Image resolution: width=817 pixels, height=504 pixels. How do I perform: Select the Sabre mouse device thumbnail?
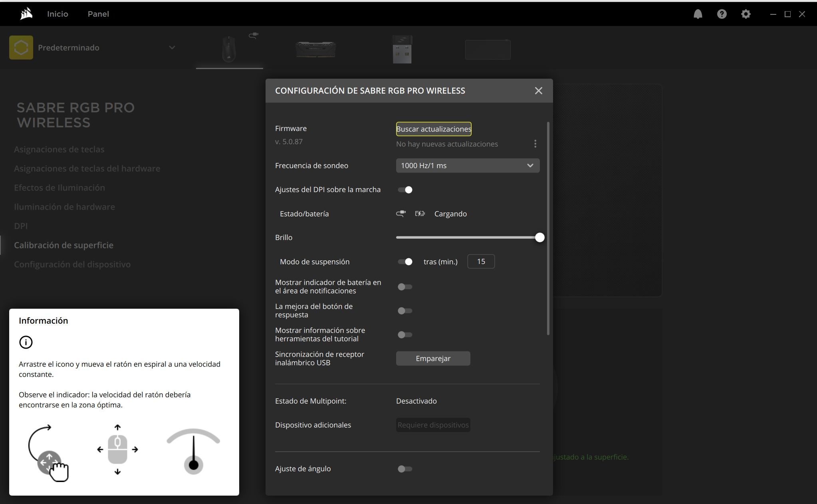229,49
